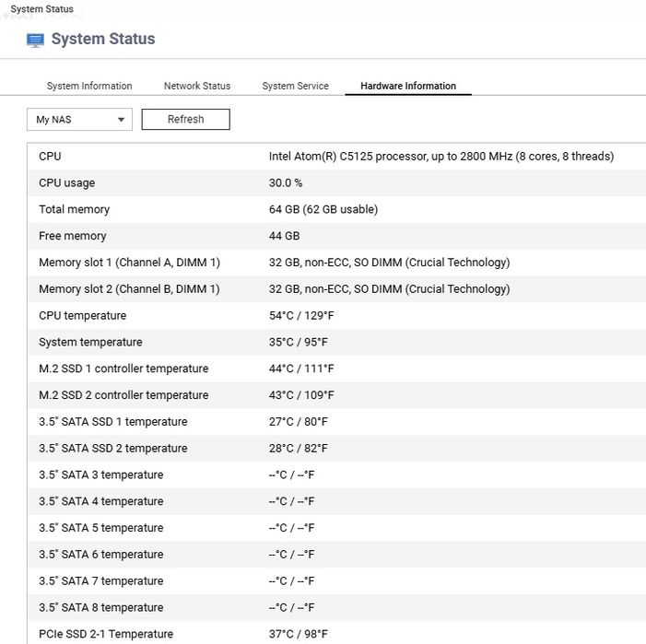Click the Refresh button
This screenshot has width=646, height=644.
[x=185, y=120]
